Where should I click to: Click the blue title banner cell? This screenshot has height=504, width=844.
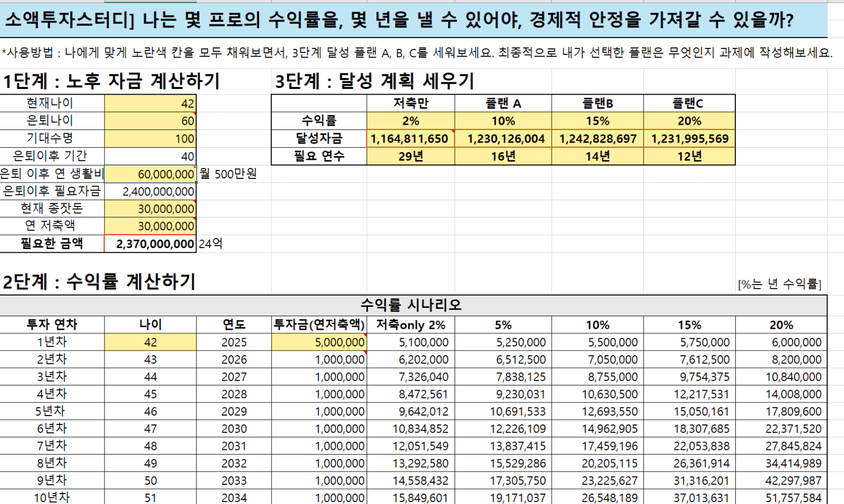[413, 20]
